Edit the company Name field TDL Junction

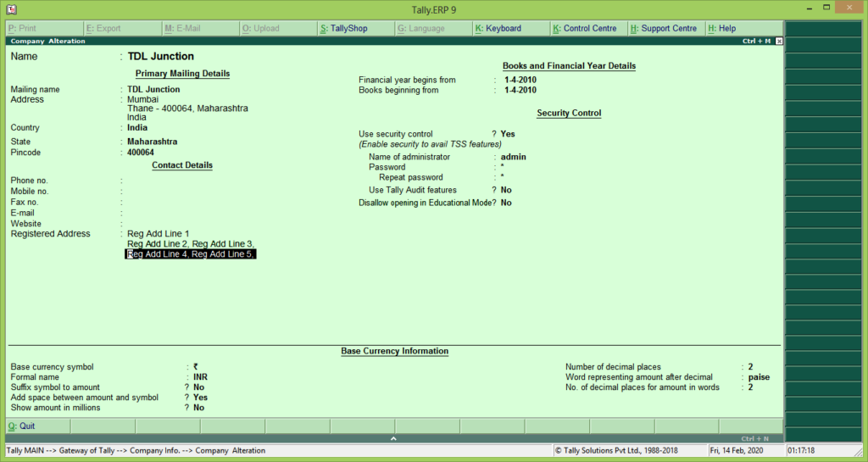click(x=160, y=57)
